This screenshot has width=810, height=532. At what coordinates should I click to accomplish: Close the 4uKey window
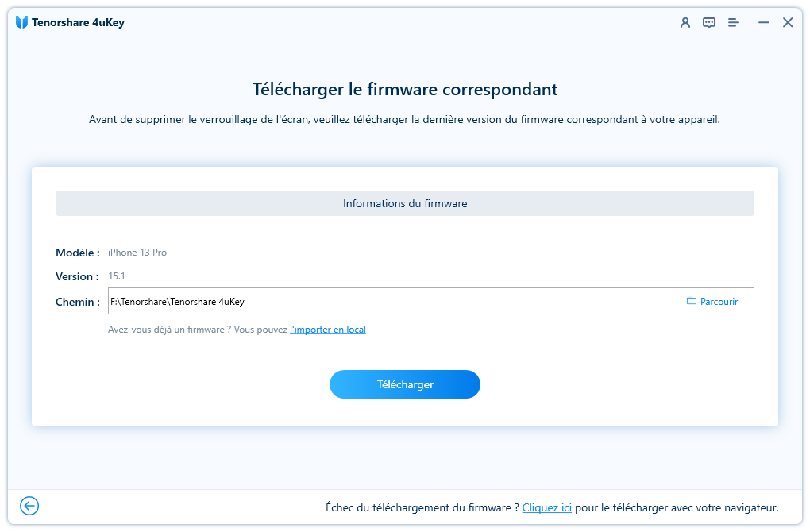787,23
